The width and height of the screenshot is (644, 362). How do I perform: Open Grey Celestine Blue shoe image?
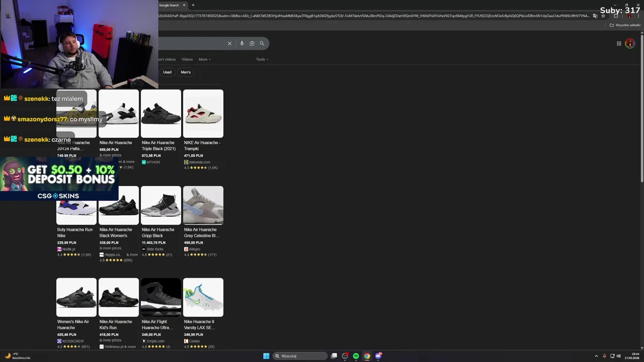point(203,205)
